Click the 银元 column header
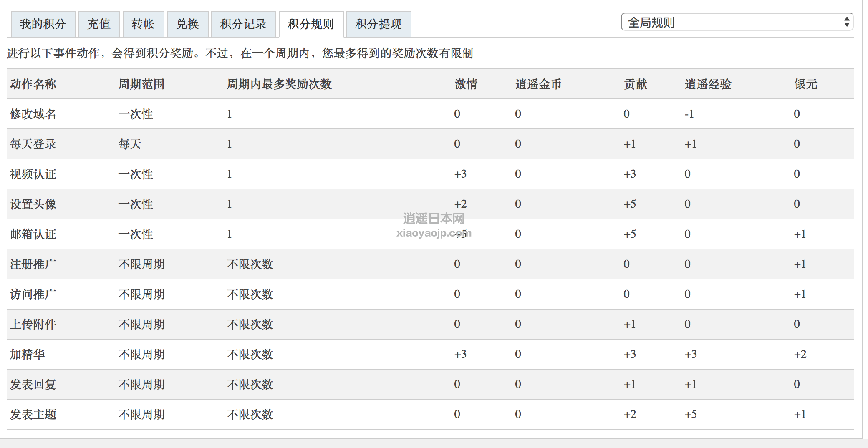The image size is (868, 448). point(805,84)
